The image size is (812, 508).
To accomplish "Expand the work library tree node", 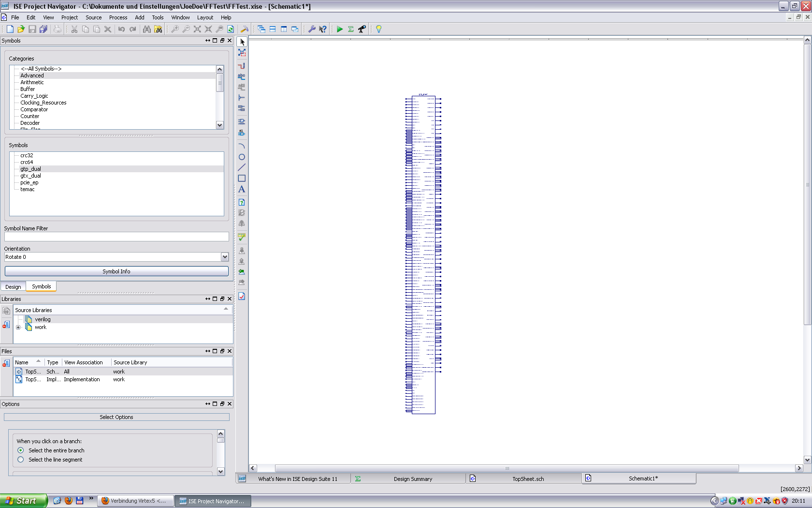I will (18, 328).
